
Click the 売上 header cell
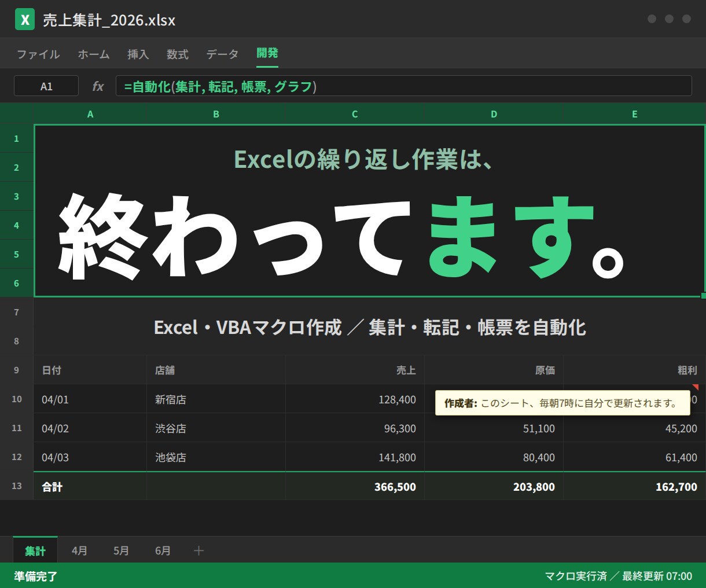pos(355,370)
